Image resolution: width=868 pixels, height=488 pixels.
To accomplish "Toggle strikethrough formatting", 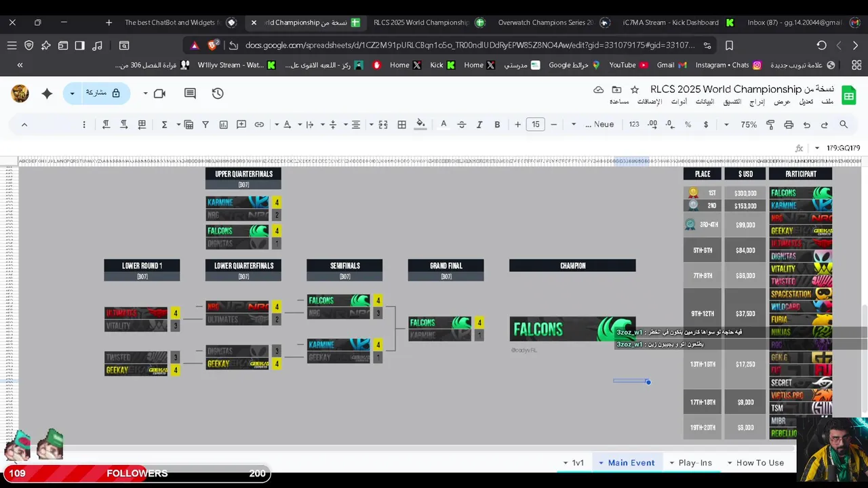I will pos(462,125).
